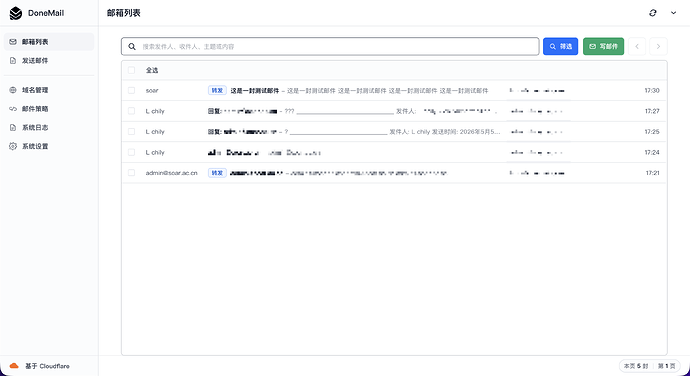Check the box for admin@soar.ac.cn email
Screen dimensions: 690x376
pos(131,173)
